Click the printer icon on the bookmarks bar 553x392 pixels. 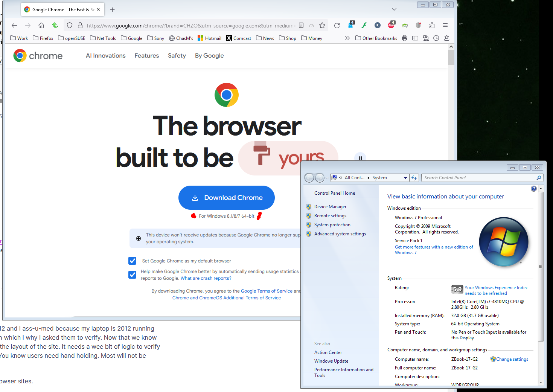405,38
